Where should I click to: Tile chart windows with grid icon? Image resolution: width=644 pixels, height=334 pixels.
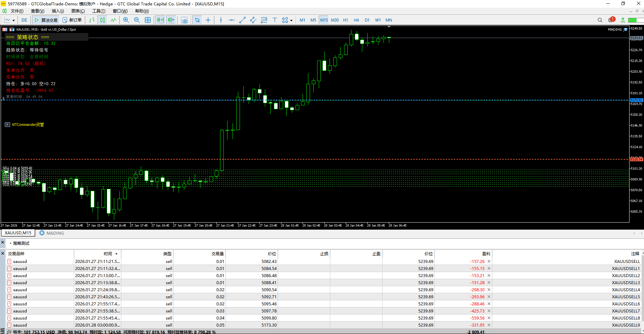click(148, 20)
